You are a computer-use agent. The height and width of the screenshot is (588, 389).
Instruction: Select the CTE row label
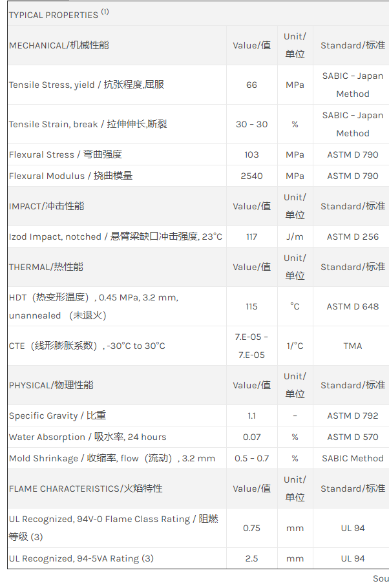[x=87, y=346]
